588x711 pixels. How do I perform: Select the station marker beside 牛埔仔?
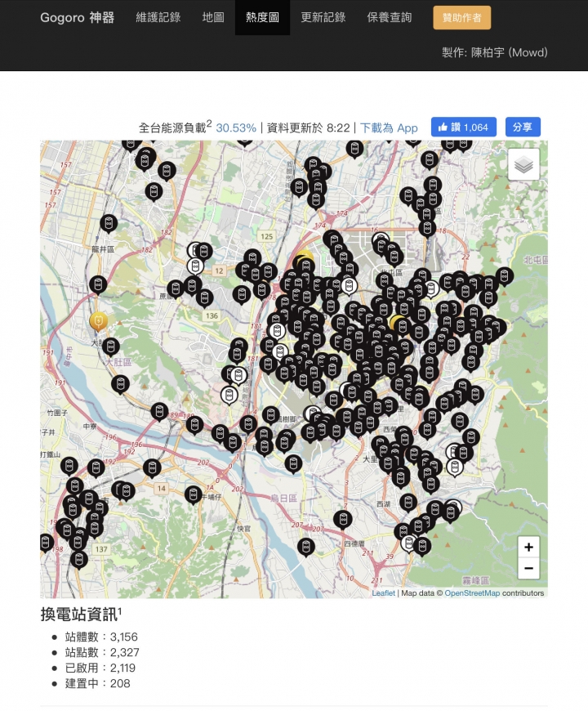point(194,494)
